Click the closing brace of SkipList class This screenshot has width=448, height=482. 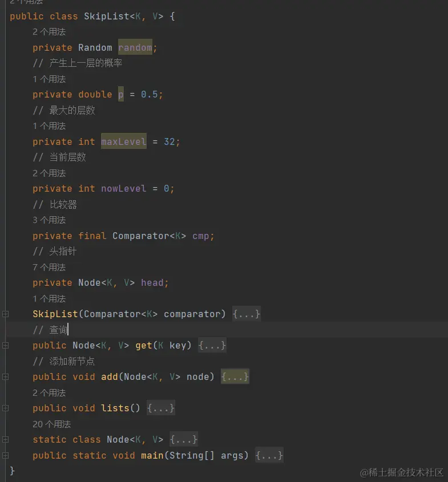13,471
